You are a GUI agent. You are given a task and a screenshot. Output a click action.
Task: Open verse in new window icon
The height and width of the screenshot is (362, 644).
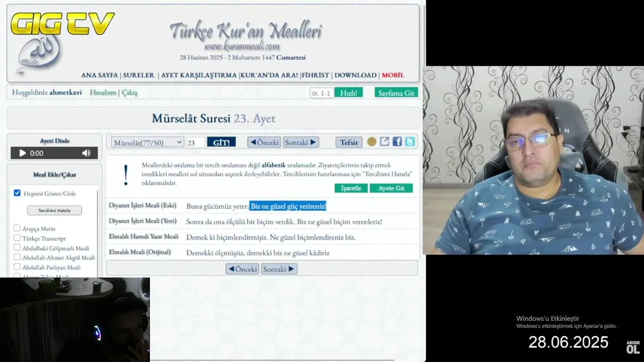(384, 142)
